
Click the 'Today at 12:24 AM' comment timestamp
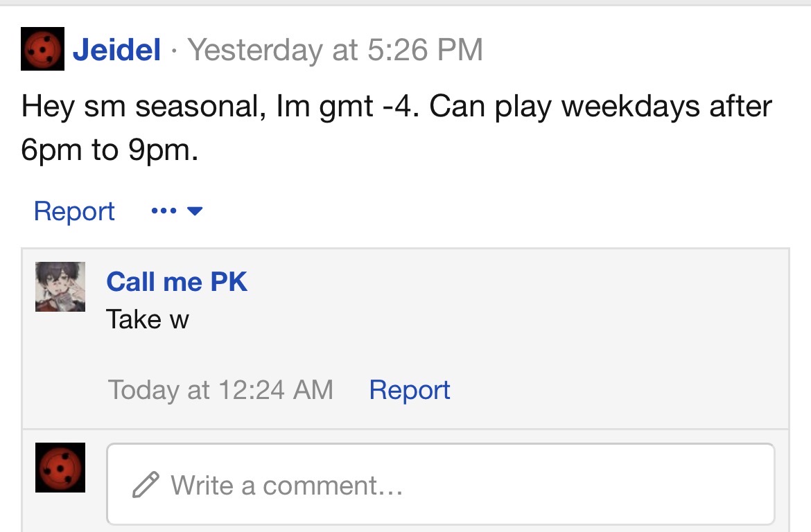(x=220, y=390)
